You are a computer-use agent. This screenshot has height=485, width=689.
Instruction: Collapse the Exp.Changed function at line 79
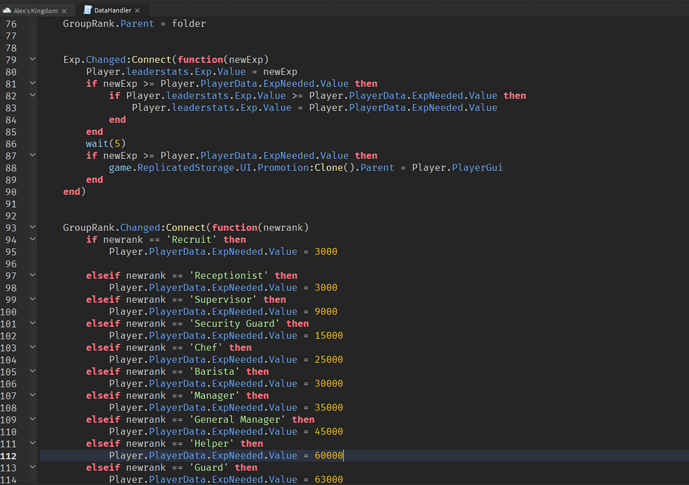pyautogui.click(x=32, y=60)
